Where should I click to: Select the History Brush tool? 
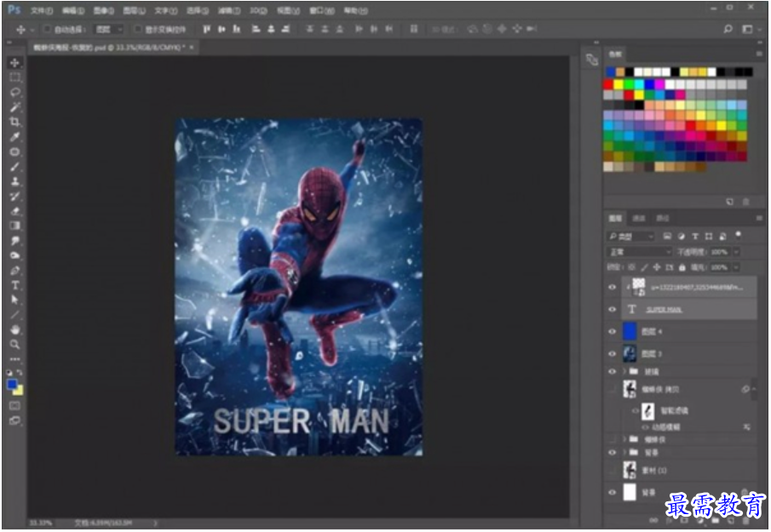(x=14, y=196)
